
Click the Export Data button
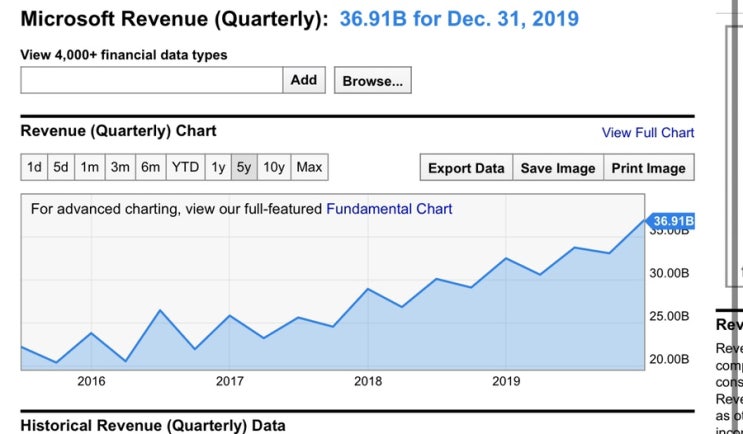tap(466, 168)
